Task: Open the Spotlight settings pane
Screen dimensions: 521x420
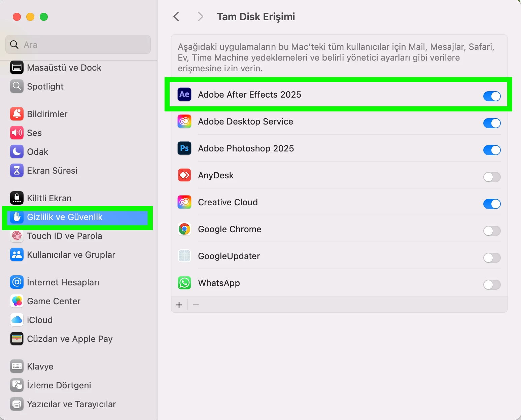Action: click(78, 86)
